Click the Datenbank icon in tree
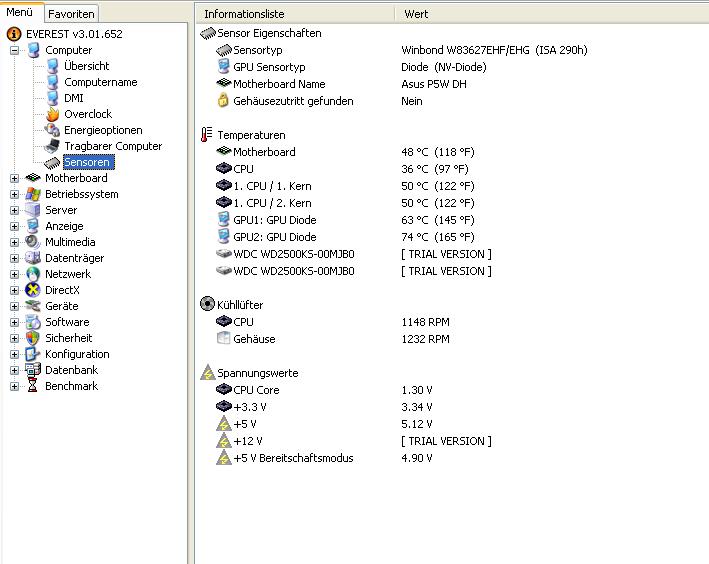 pyautogui.click(x=33, y=370)
